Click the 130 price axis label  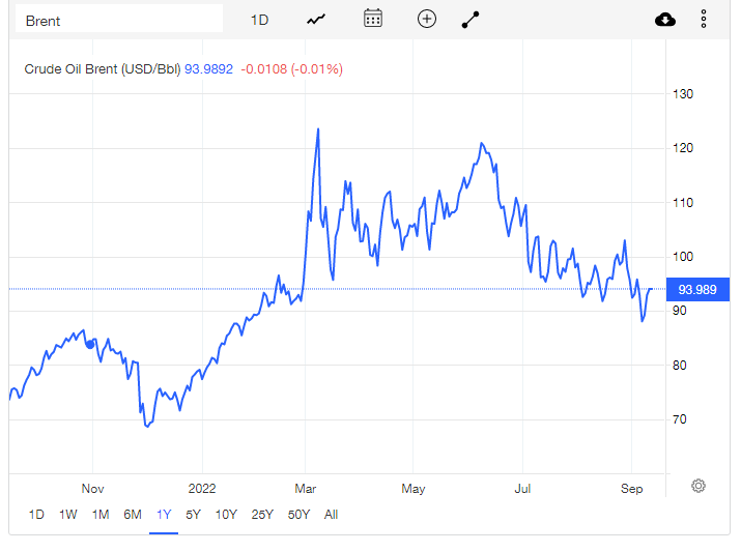click(x=683, y=94)
